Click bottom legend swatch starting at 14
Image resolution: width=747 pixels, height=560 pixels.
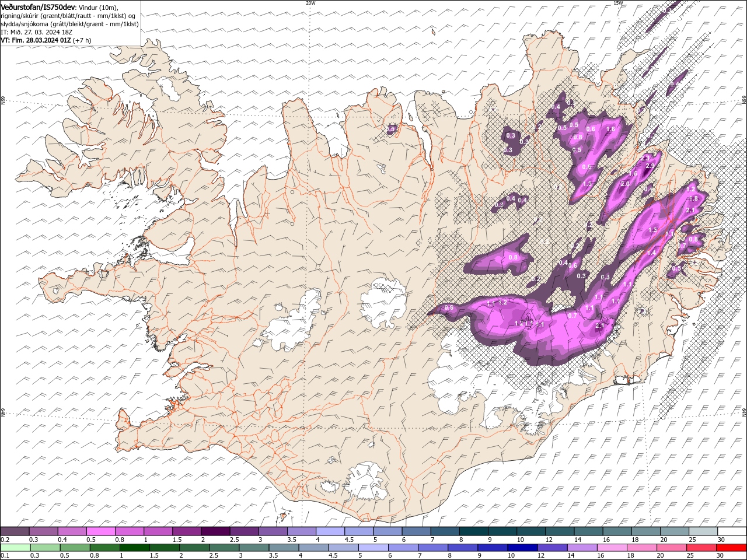(581, 548)
